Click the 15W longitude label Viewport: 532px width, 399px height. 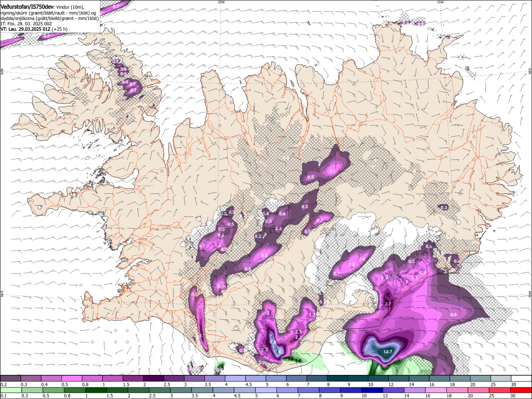coord(440,2)
